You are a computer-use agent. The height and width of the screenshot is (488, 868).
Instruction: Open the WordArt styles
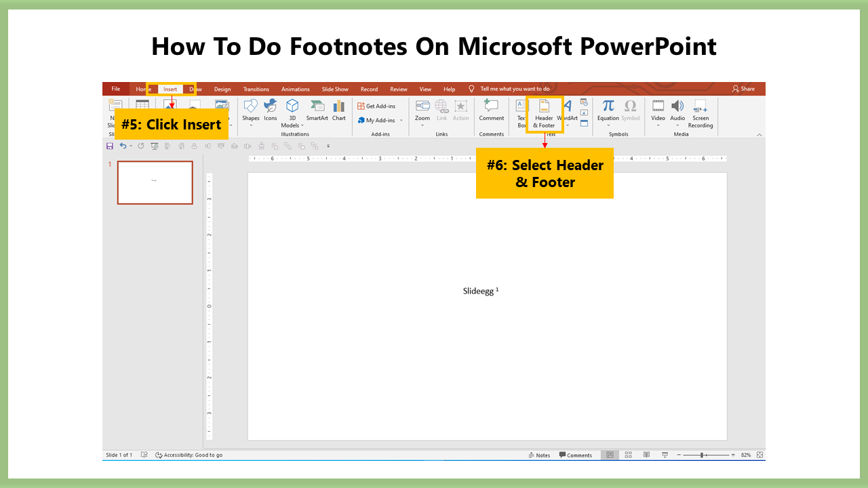[x=568, y=113]
